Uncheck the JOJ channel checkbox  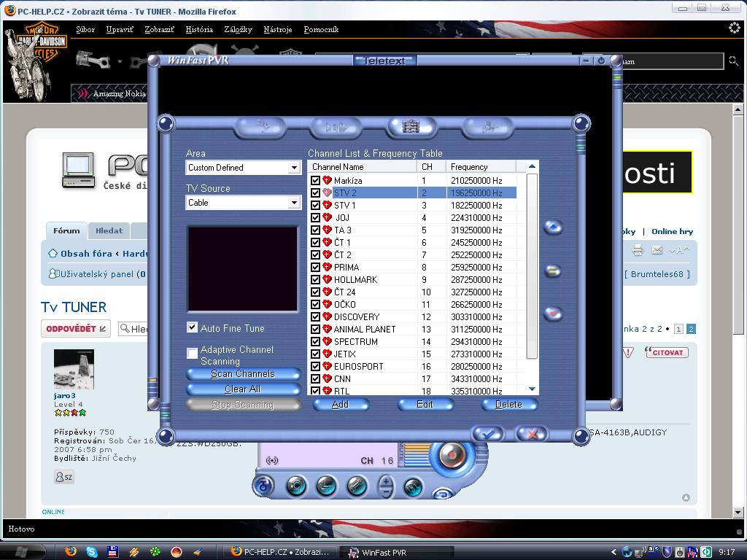315,217
